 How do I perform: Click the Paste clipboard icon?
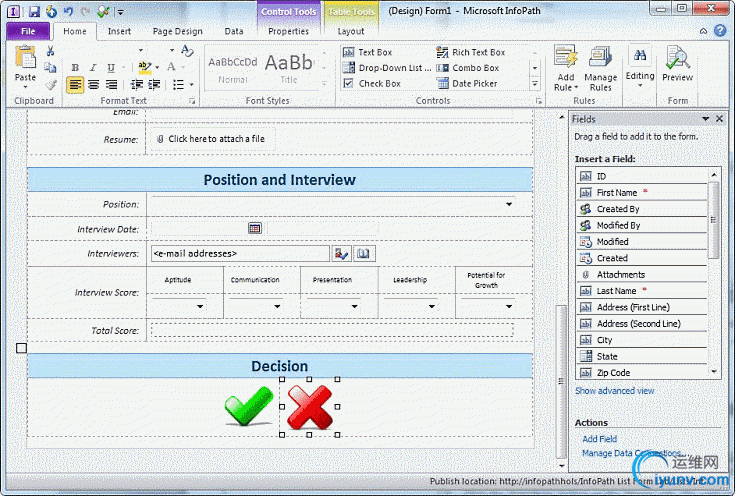(x=25, y=57)
